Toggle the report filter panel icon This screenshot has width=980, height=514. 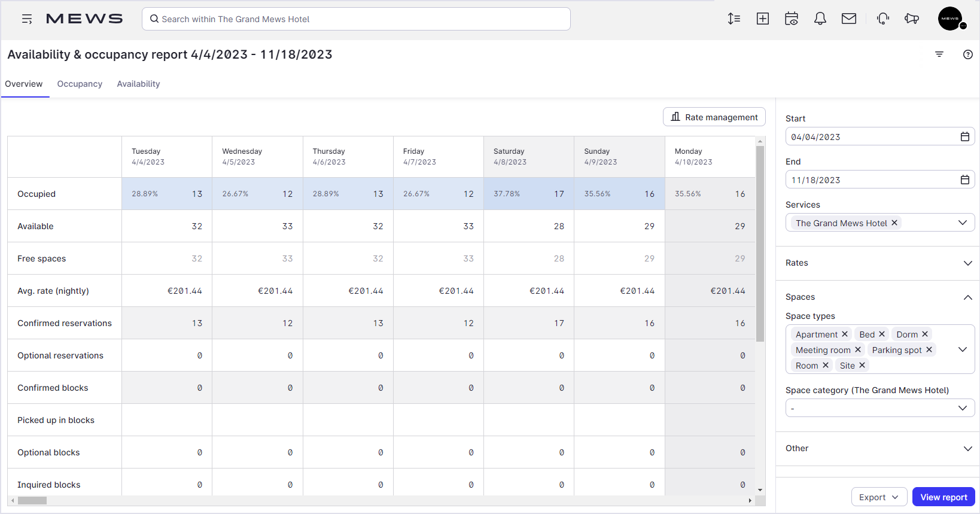pyautogui.click(x=939, y=54)
